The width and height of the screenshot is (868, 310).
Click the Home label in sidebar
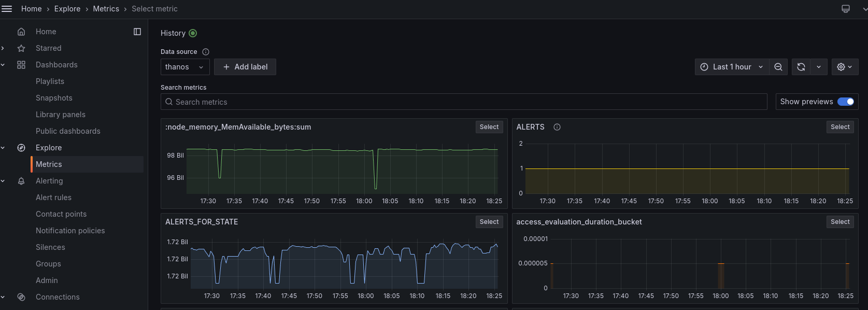click(x=46, y=32)
